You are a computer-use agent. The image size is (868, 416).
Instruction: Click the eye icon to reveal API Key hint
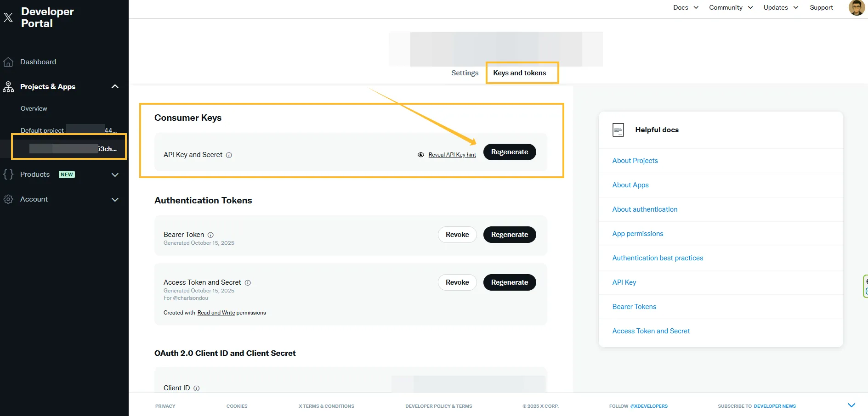tap(420, 155)
